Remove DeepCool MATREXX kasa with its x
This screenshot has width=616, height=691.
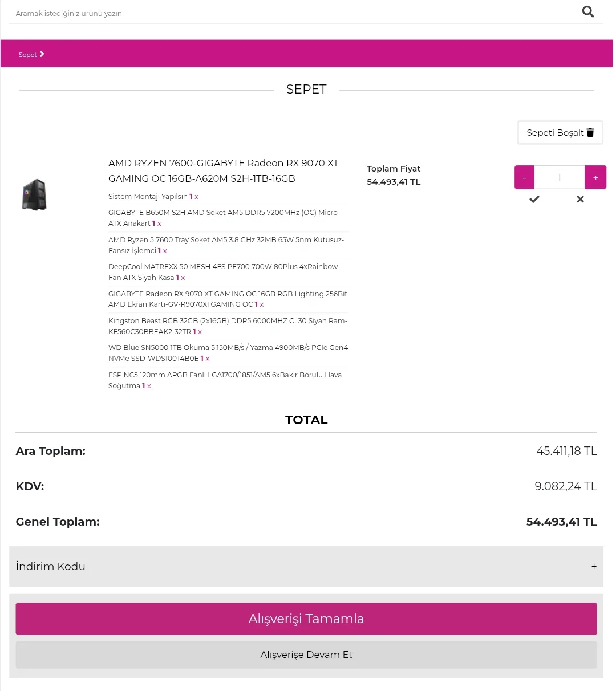pyautogui.click(x=183, y=278)
